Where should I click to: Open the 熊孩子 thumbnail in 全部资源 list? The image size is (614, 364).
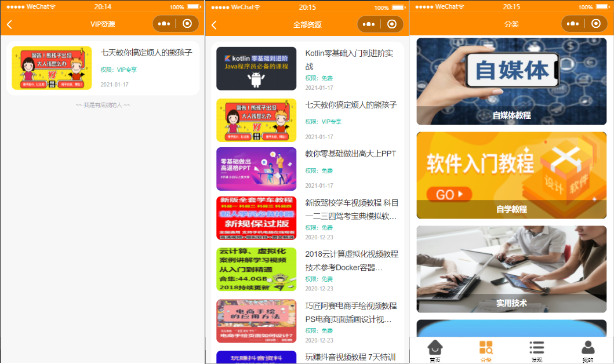[256, 120]
